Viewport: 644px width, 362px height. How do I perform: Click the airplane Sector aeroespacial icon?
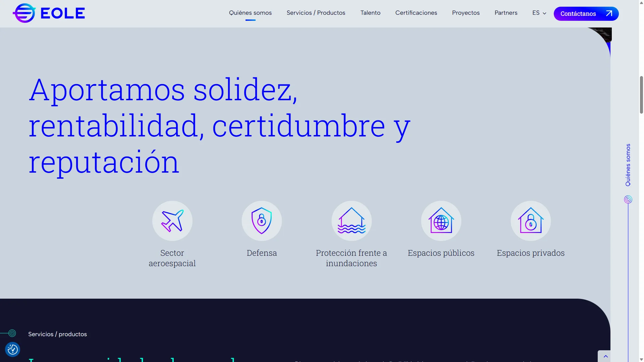(x=172, y=221)
